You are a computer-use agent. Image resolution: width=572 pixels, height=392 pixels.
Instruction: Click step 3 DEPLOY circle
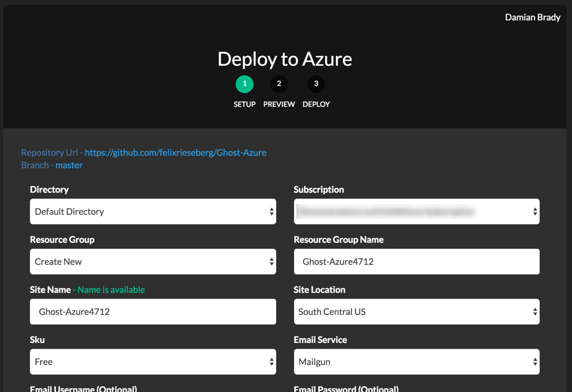click(316, 84)
